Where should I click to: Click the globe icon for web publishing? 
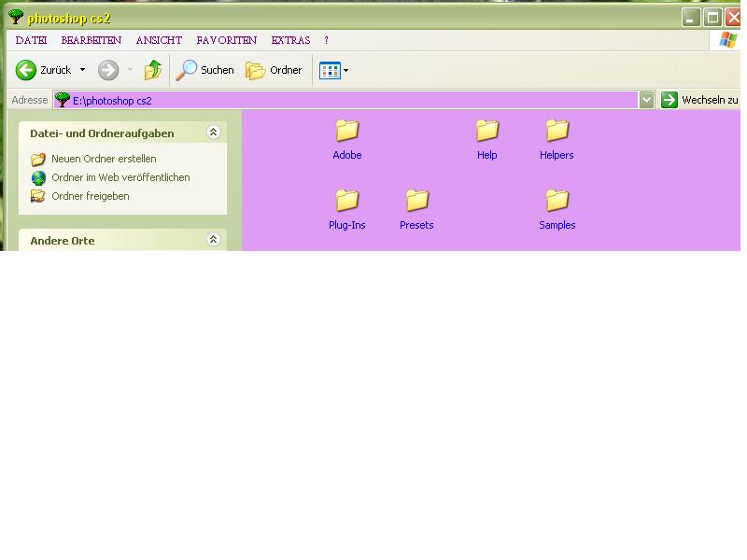tap(38, 177)
